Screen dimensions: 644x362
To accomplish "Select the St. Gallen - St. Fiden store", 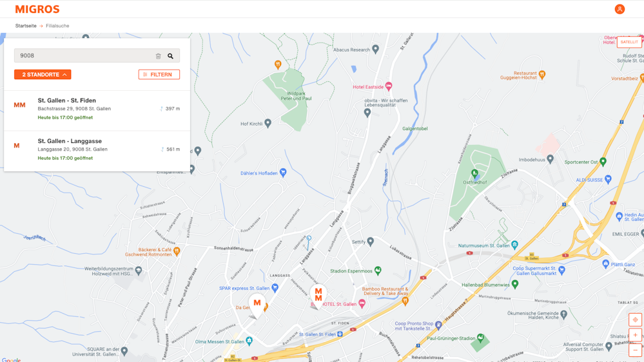I will (x=97, y=110).
